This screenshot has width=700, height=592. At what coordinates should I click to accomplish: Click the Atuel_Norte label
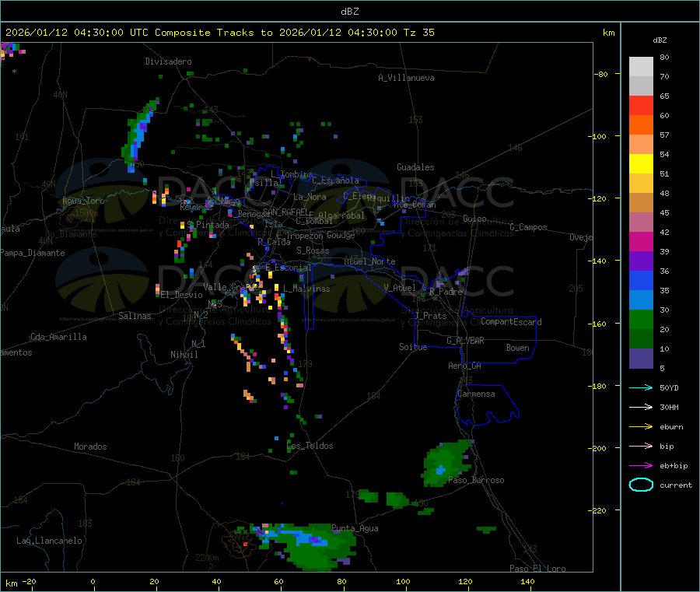[369, 261]
